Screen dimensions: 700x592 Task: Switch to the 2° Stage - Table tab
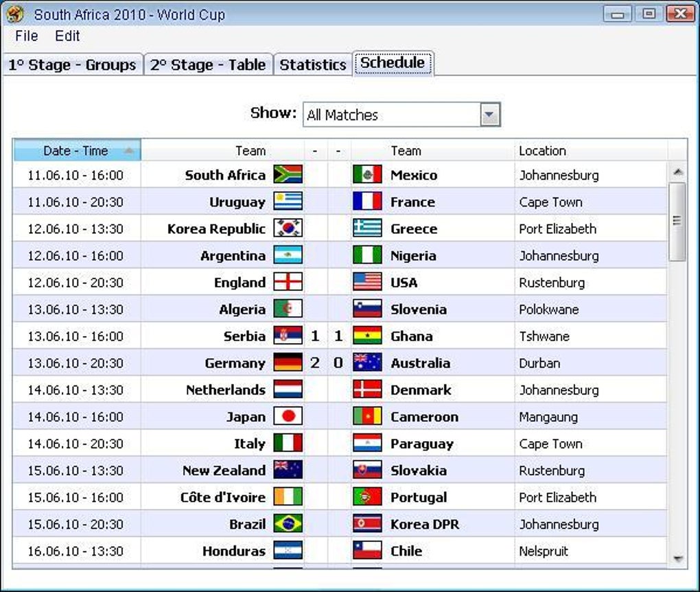click(208, 64)
